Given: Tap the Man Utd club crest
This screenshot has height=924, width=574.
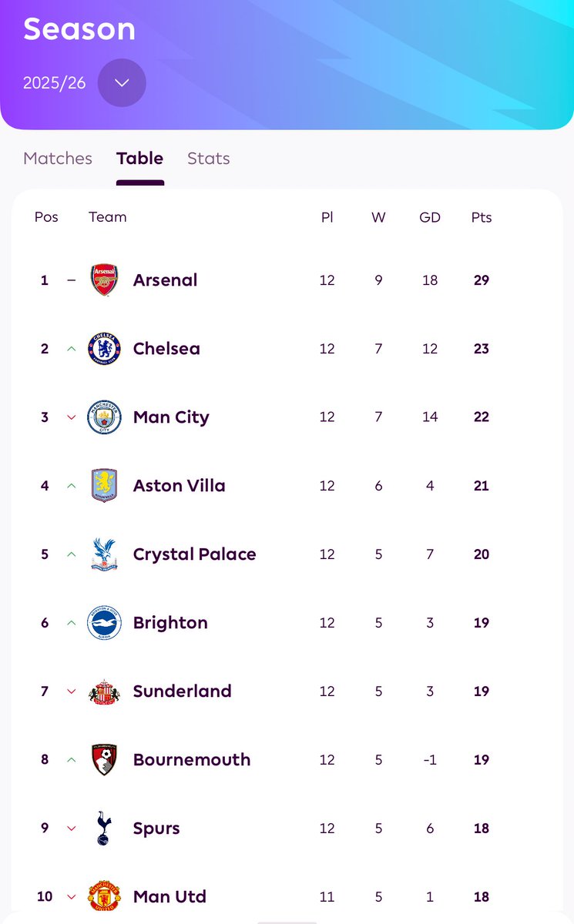Looking at the screenshot, I should point(104,897).
